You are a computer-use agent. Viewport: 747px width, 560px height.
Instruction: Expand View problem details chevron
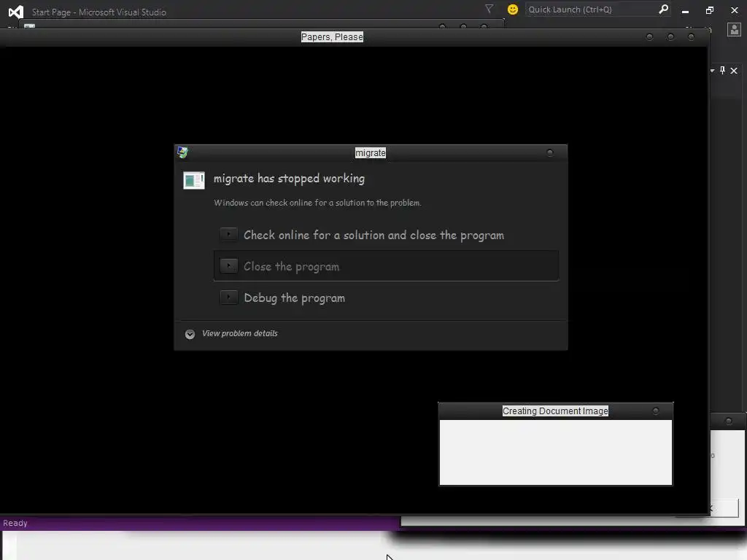point(190,334)
